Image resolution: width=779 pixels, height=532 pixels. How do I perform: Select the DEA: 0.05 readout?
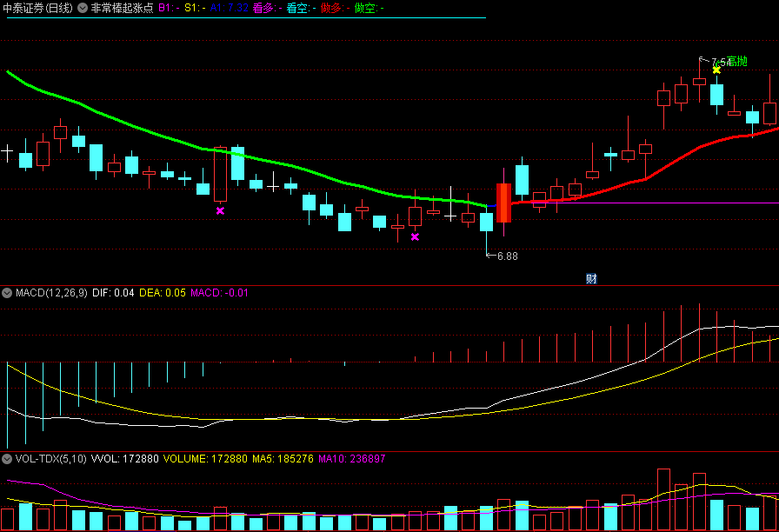point(163,293)
